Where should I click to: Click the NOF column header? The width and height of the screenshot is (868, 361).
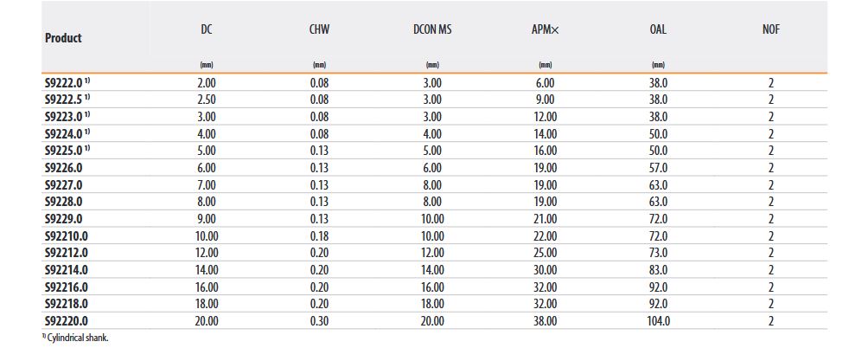click(770, 29)
